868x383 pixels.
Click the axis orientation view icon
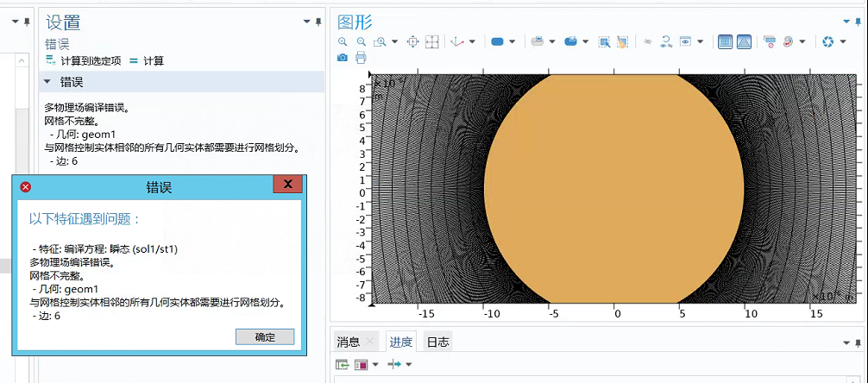coord(456,41)
